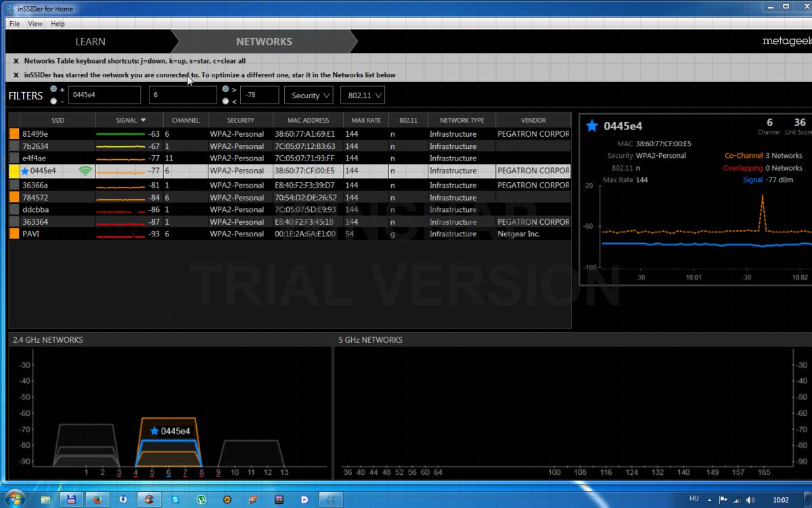812x508 pixels.
Task: Sort by the MAX RATE column header
Action: click(366, 120)
